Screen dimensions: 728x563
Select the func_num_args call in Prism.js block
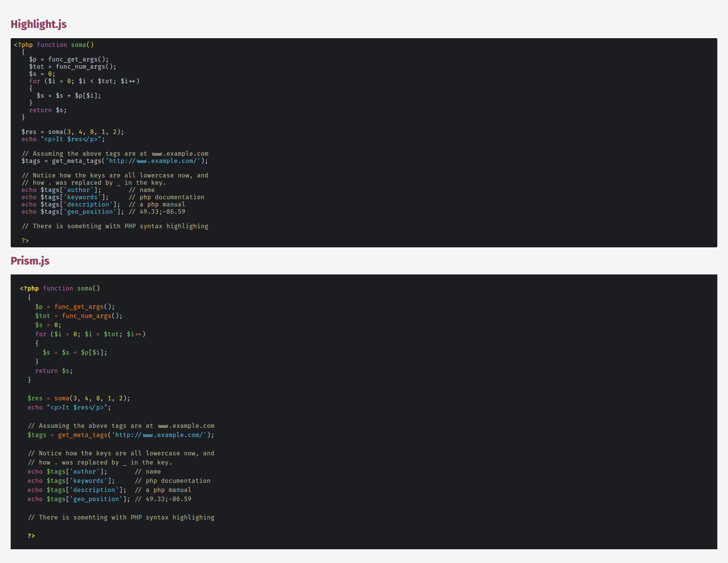pyautogui.click(x=86, y=316)
